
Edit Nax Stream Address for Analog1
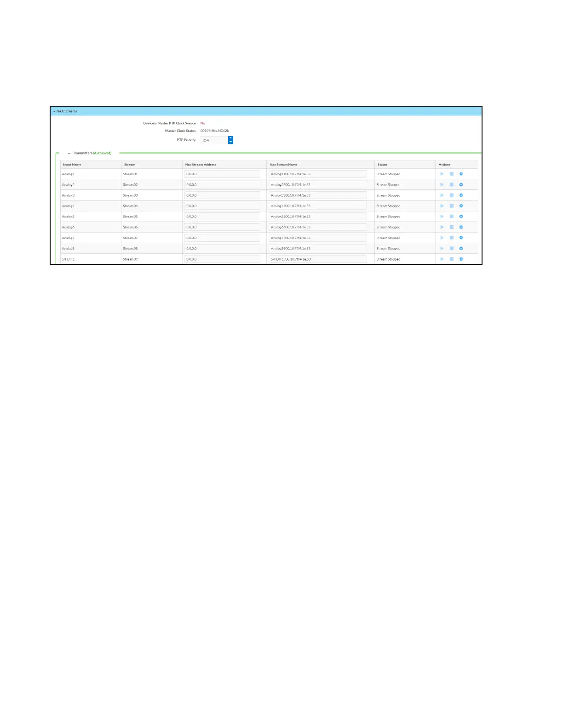pos(222,174)
